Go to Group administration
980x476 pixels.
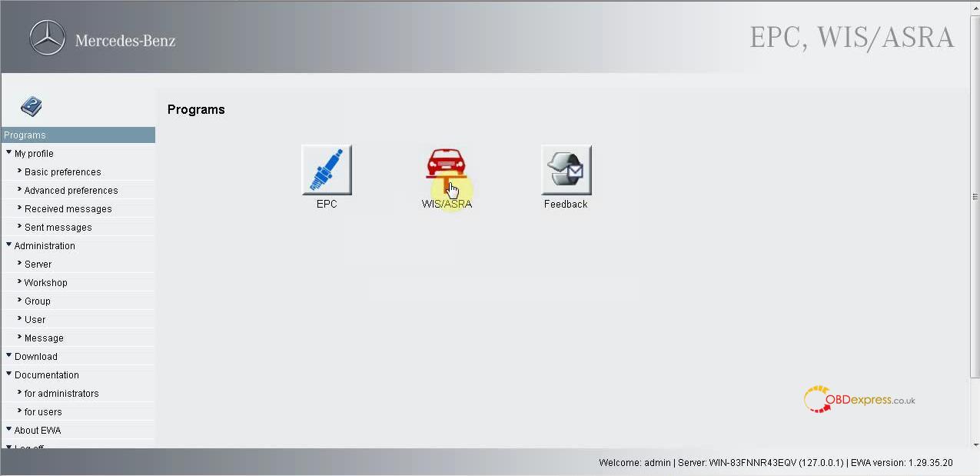[37, 301]
